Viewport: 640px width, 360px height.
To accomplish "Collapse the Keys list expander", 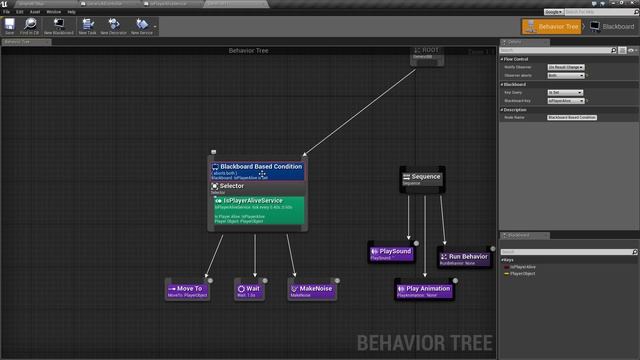I will coord(502,260).
